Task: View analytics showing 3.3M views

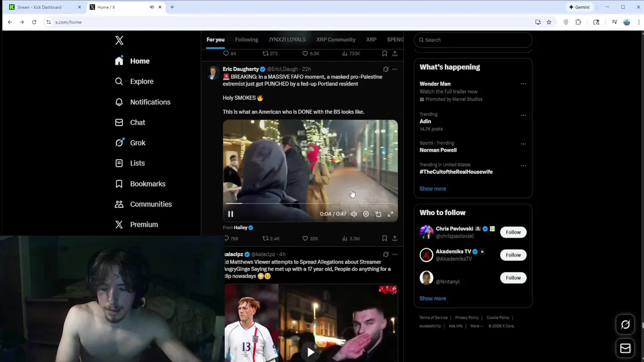Action: [x=351, y=238]
